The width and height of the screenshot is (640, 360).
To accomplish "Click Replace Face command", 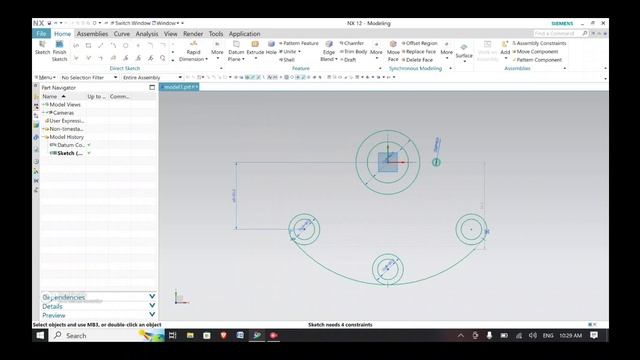I will click(419, 52).
